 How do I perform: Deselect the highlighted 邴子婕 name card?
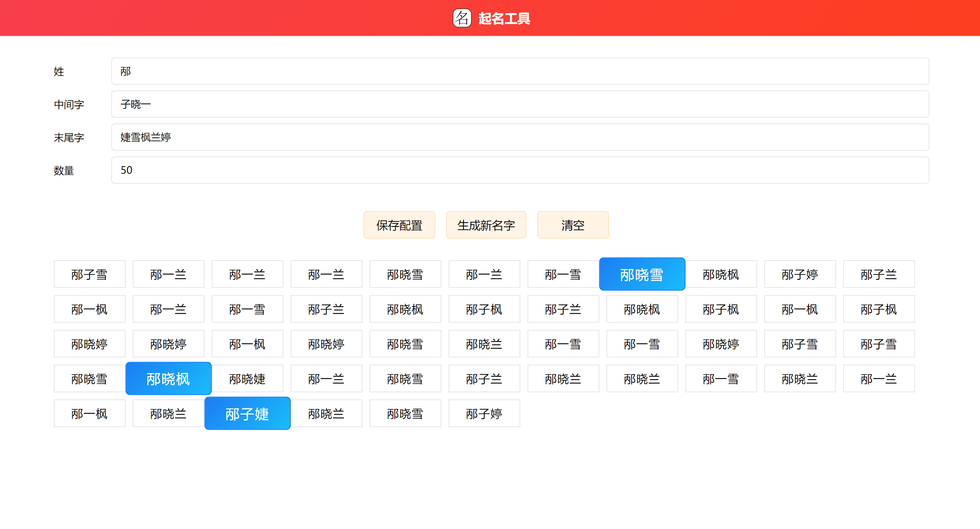pyautogui.click(x=247, y=413)
